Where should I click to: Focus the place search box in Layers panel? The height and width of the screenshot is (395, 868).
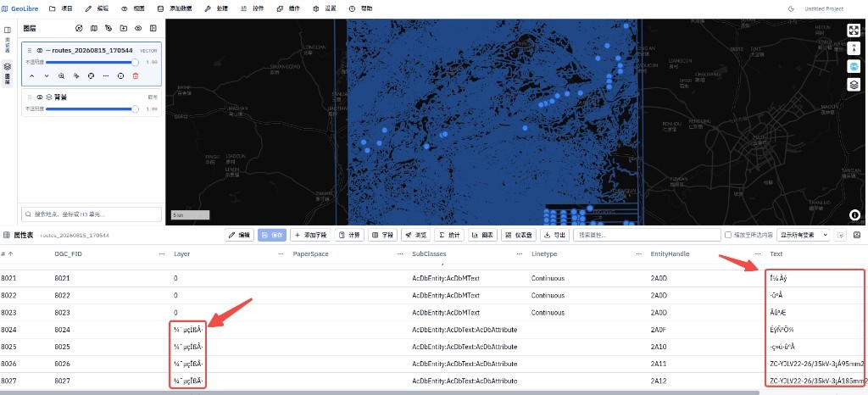click(92, 214)
